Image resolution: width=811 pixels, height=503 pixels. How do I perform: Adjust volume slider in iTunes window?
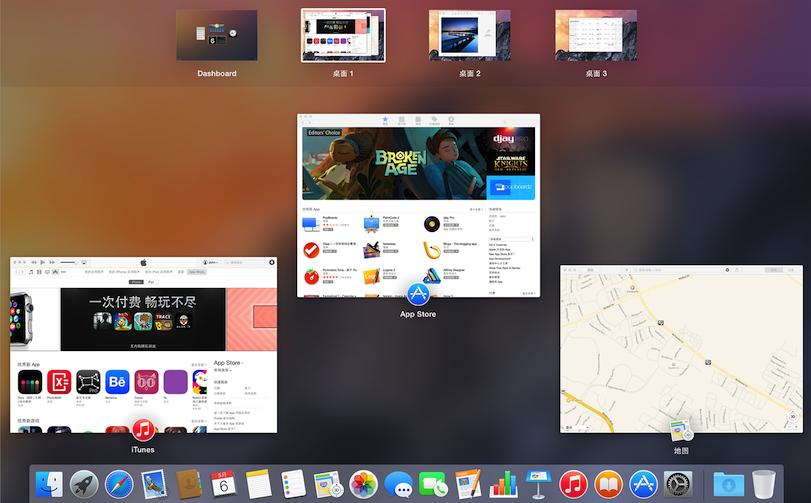pyautogui.click(x=68, y=263)
